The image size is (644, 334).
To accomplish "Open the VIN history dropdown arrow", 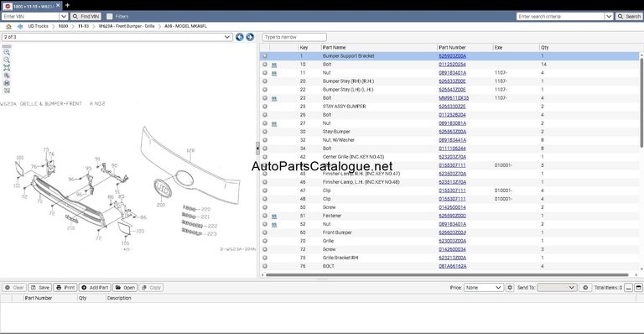I will tap(64, 17).
